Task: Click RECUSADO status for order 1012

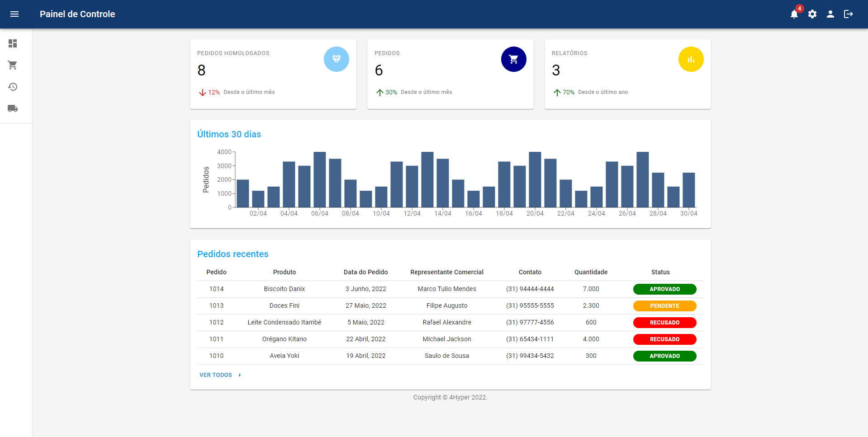Action: point(664,323)
